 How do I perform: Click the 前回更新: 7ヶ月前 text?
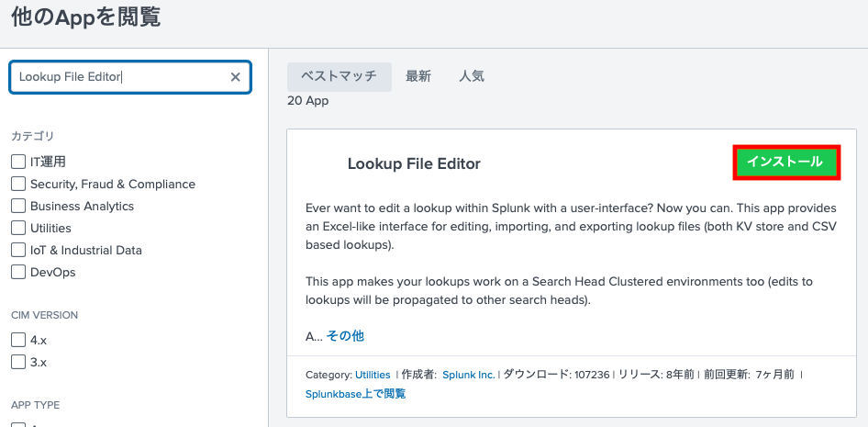[749, 375]
